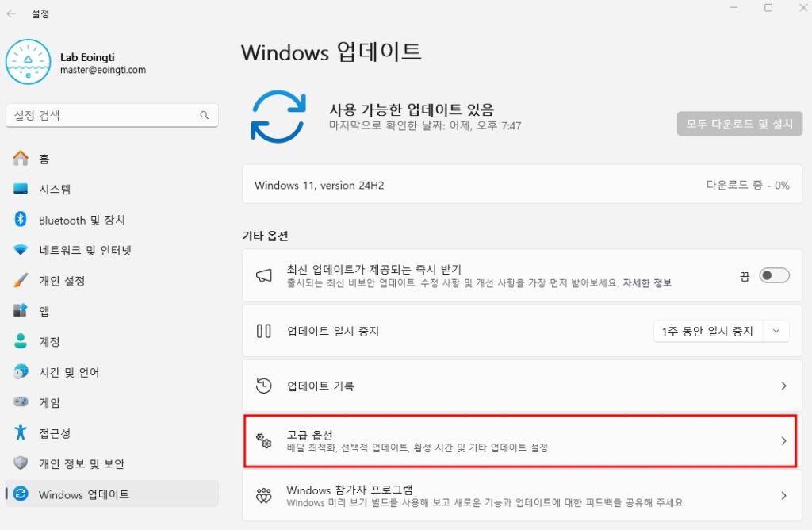Image resolution: width=812 pixels, height=530 pixels.
Task: Click 모두 다운로드 및 설치 button
Action: 740,123
